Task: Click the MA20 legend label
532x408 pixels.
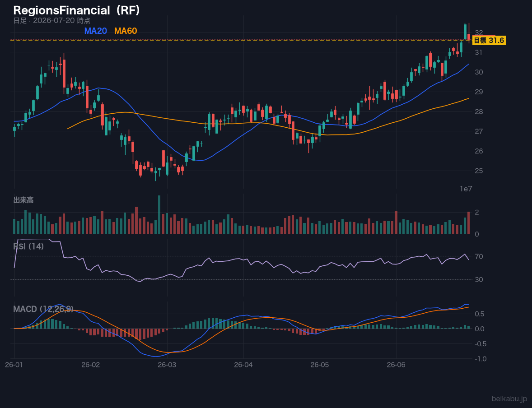Action: (x=95, y=31)
